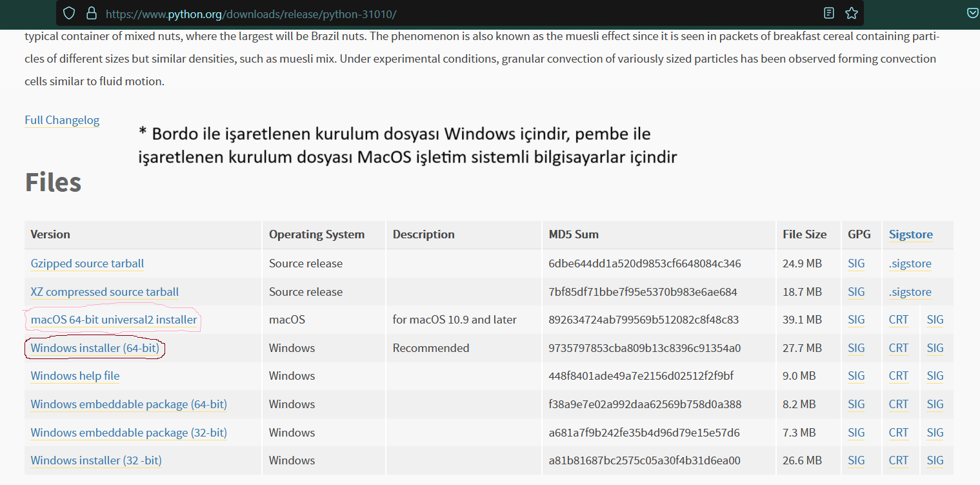Viewport: 980px width, 485px height.
Task: Open GPG SIG for Gzipped source tarball
Action: click(x=856, y=263)
